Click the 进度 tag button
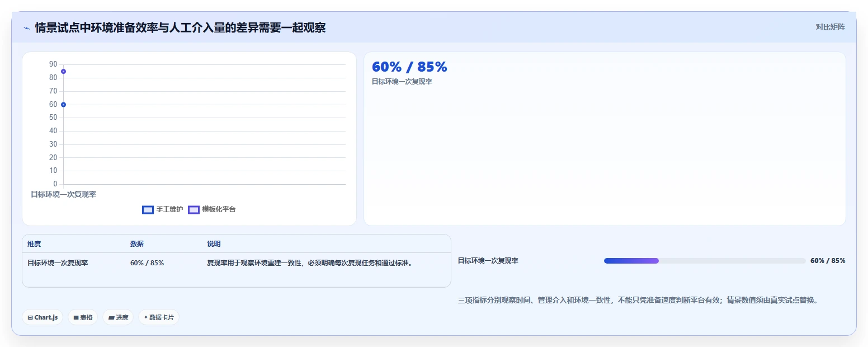 coord(118,317)
